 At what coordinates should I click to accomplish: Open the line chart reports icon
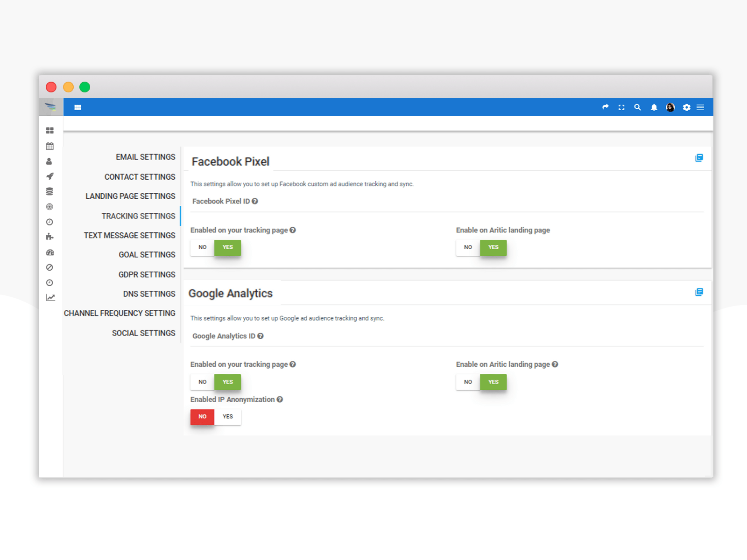[x=50, y=298]
